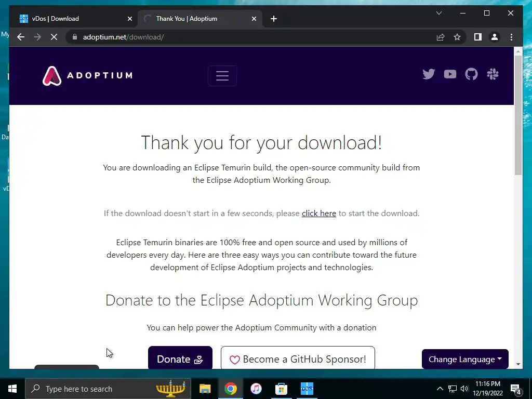Click the 'click here' download link
The width and height of the screenshot is (532, 399).
point(318,214)
